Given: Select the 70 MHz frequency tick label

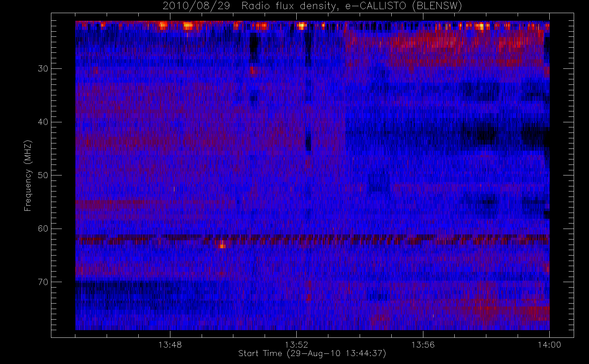Looking at the screenshot, I should [x=43, y=282].
